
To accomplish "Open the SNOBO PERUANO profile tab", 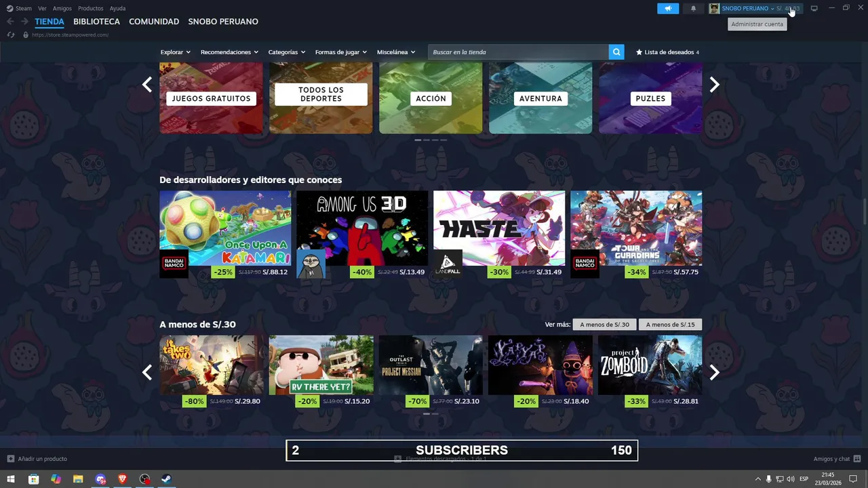I will point(223,22).
